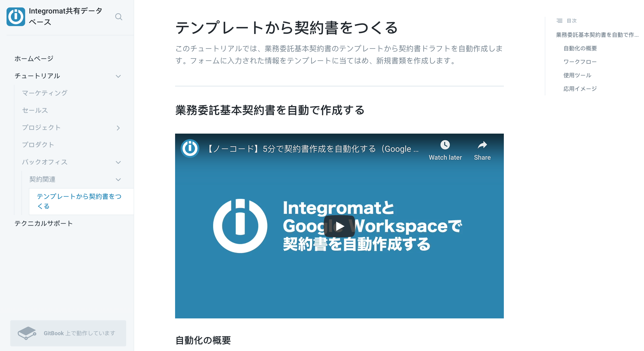Click the channel avatar on the video

(190, 148)
